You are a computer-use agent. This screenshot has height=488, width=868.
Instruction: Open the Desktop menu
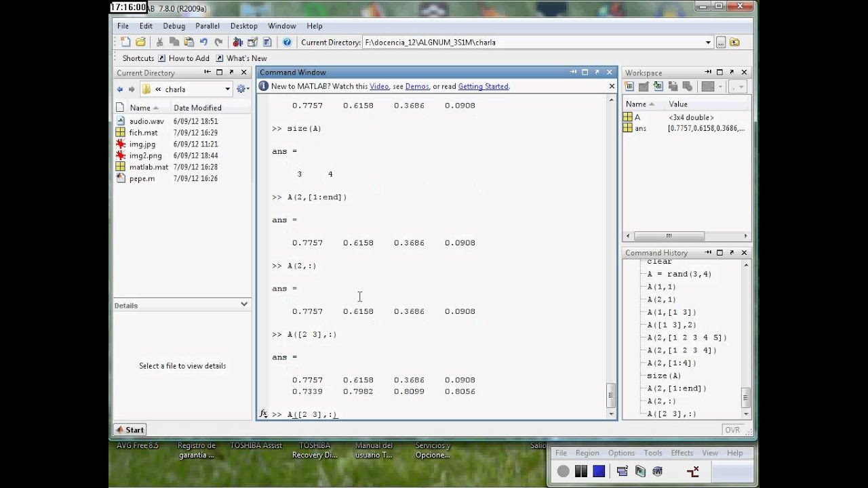[x=244, y=26]
